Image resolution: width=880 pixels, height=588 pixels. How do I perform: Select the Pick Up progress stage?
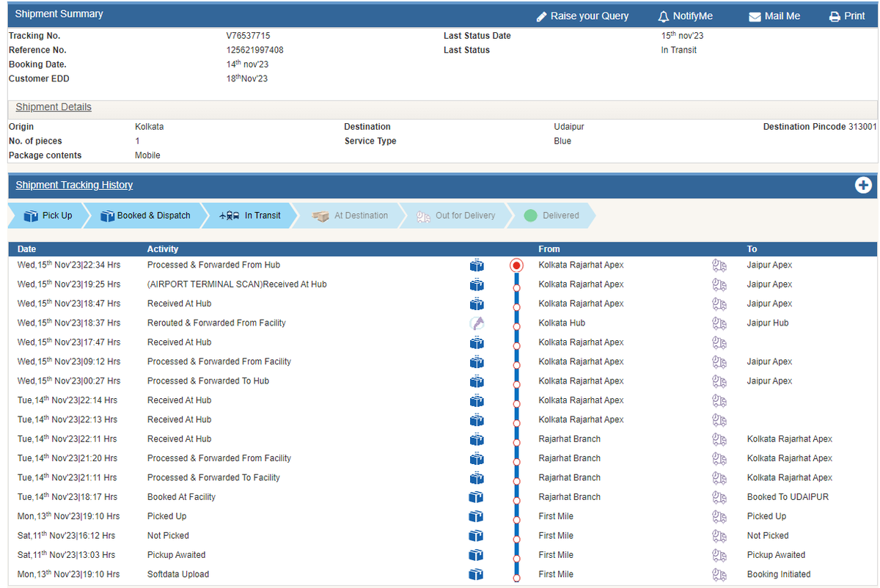[x=48, y=216]
